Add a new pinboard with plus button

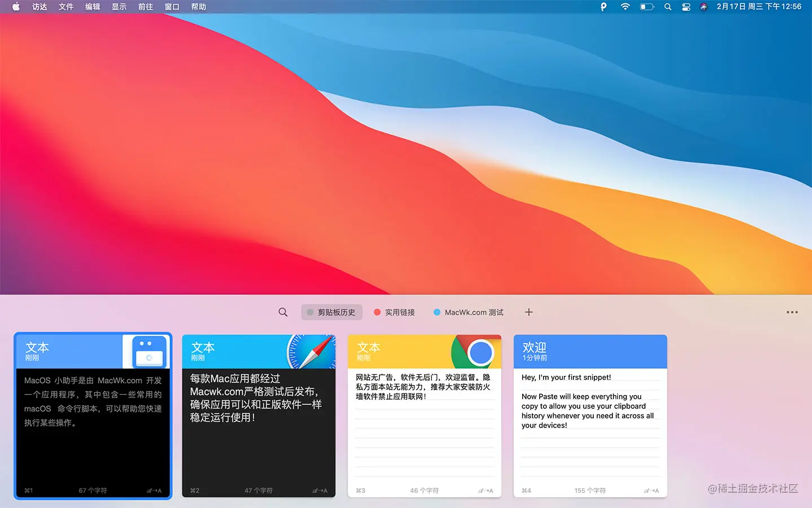pos(529,312)
